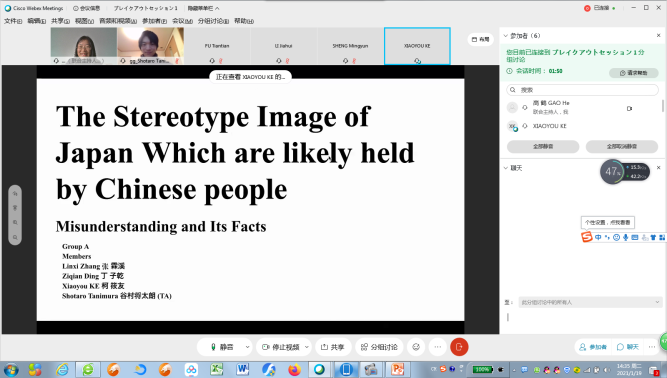Toggle the 参加者 participants panel button
The width and height of the screenshot is (667, 378).
pos(593,347)
